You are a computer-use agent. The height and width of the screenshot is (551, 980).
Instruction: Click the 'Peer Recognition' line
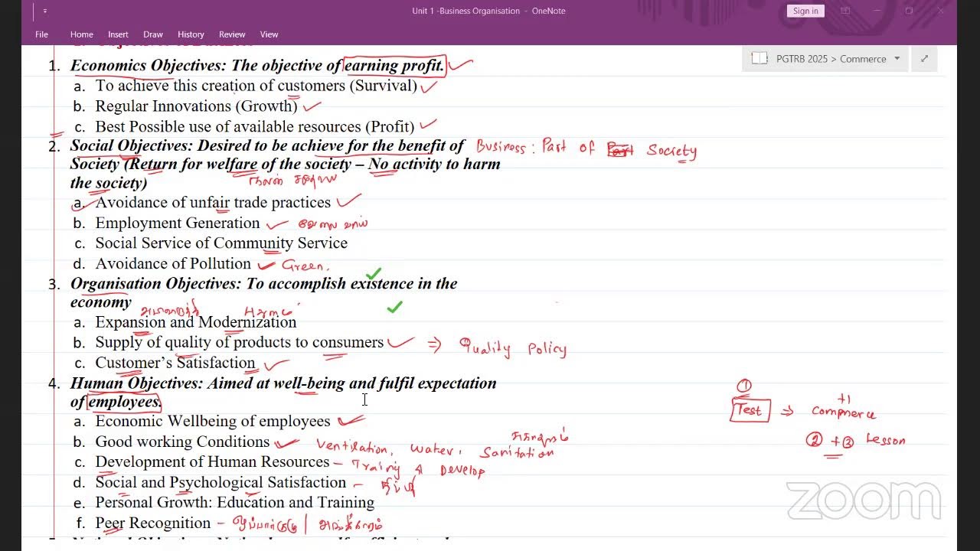(152, 523)
